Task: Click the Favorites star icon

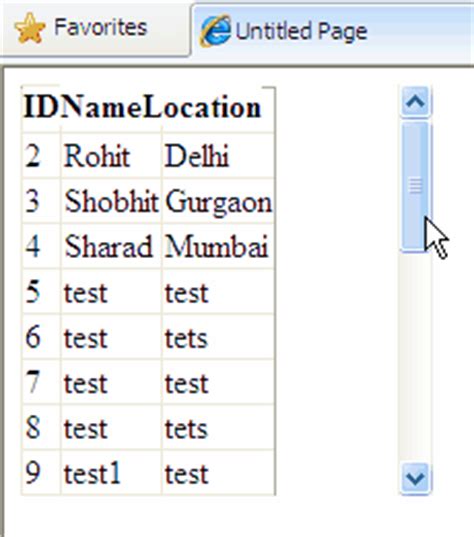Action: coord(30,29)
